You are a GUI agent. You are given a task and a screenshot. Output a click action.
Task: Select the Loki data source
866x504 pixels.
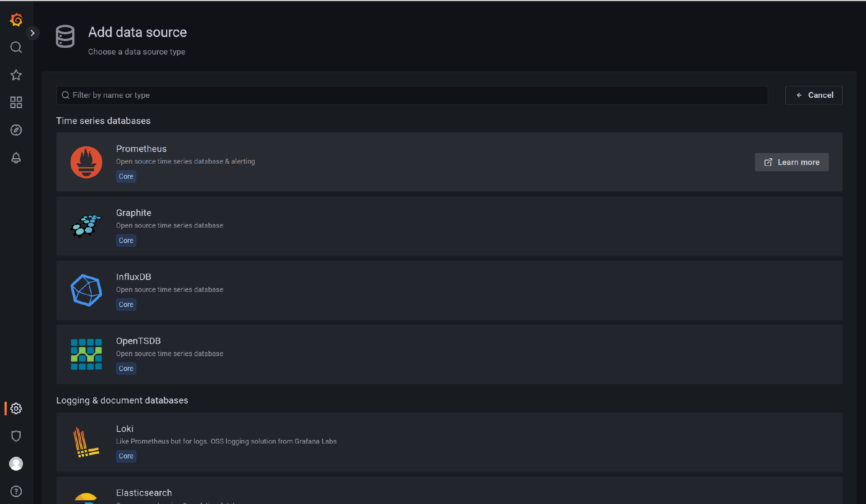click(449, 442)
